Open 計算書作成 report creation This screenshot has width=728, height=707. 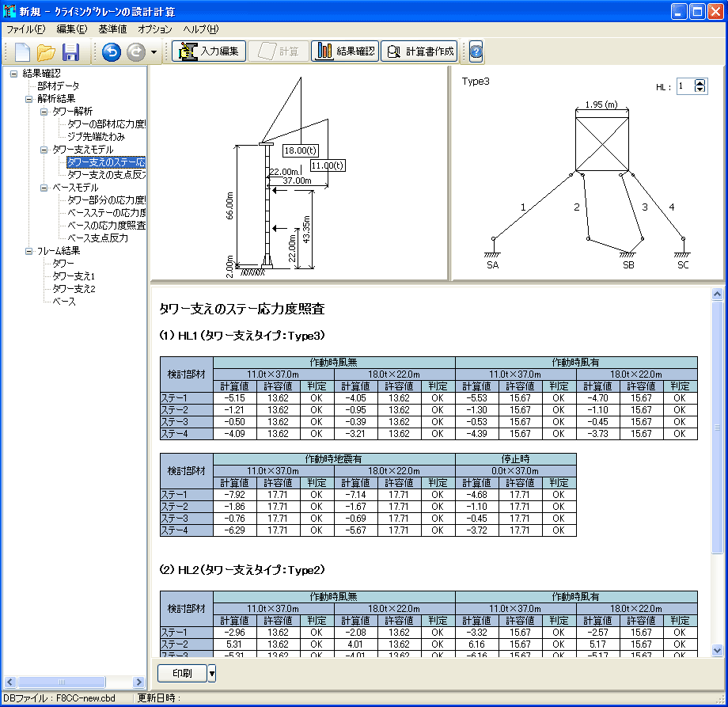click(419, 51)
